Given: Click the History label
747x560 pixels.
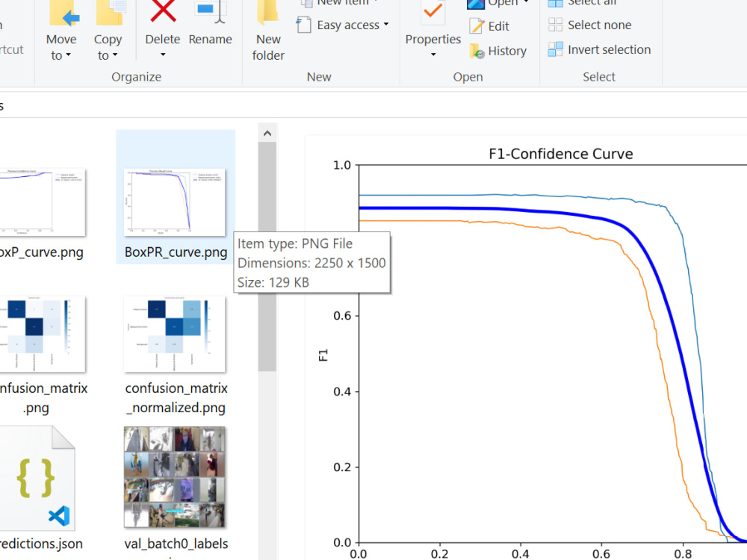Looking at the screenshot, I should [x=507, y=51].
